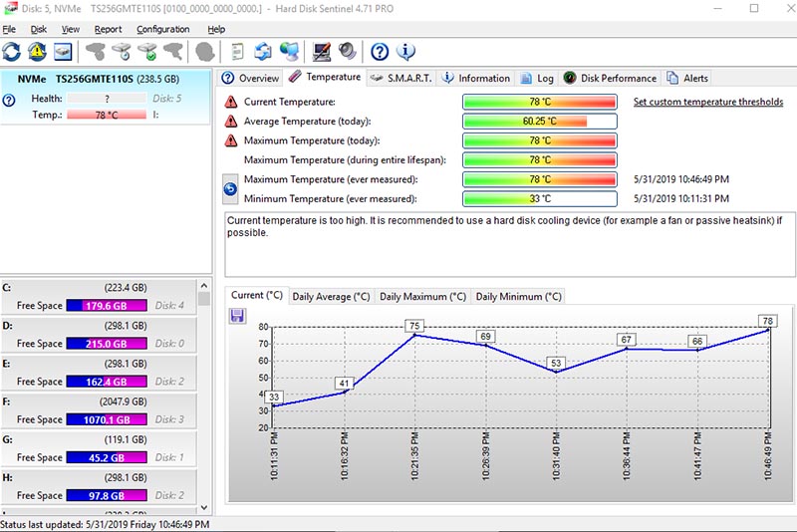The image size is (797, 532).
Task: Select the E: drive entry (298.1 GB)
Action: (99, 373)
